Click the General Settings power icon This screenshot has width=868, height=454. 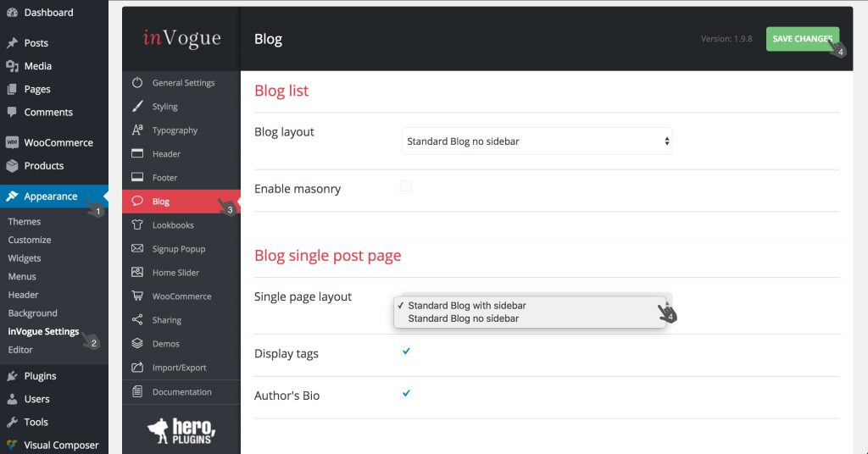137,82
